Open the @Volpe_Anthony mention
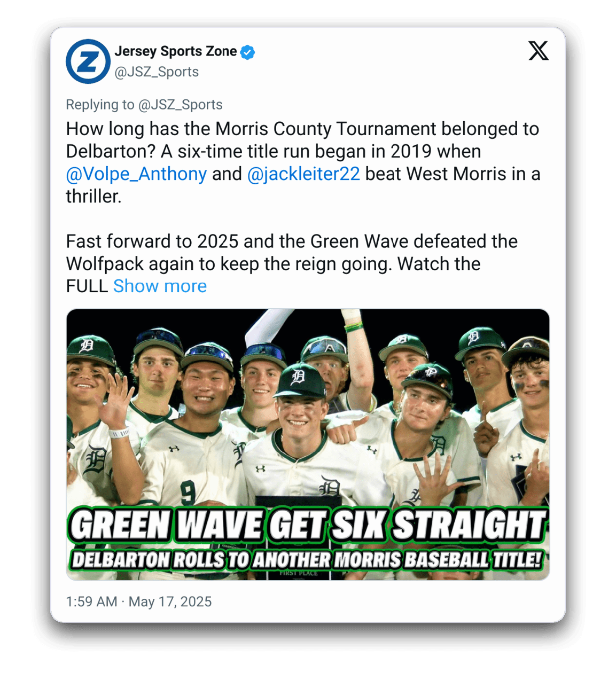The image size is (616, 688). click(x=136, y=174)
